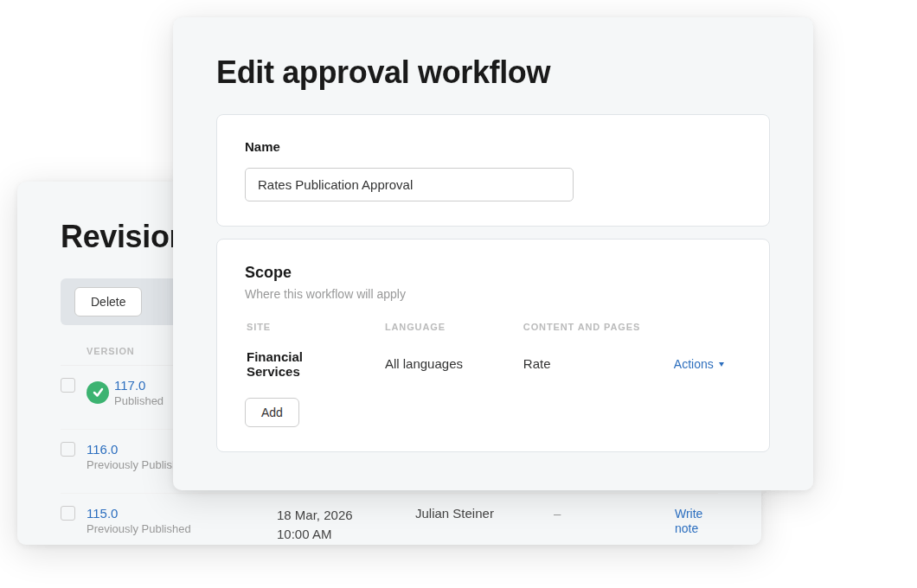Image resolution: width=917 pixels, height=588 pixels.
Task: Check the box next to version 116.0
Action: 67,449
